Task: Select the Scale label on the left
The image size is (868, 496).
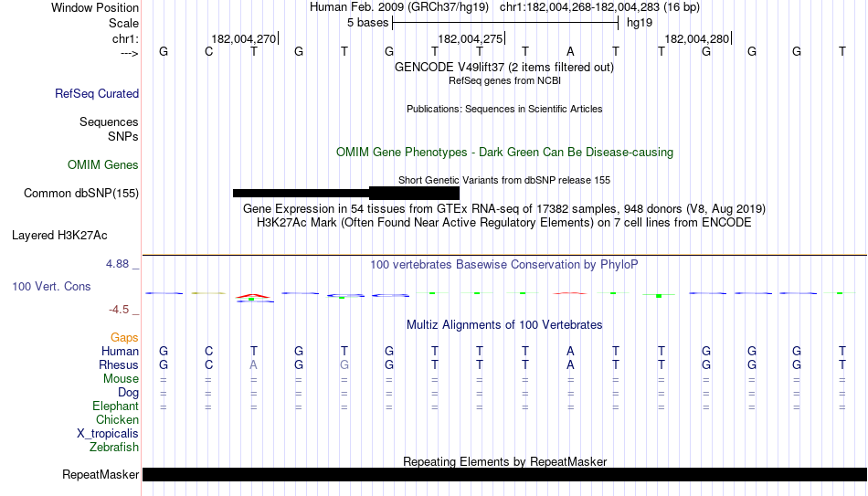Action: point(123,23)
